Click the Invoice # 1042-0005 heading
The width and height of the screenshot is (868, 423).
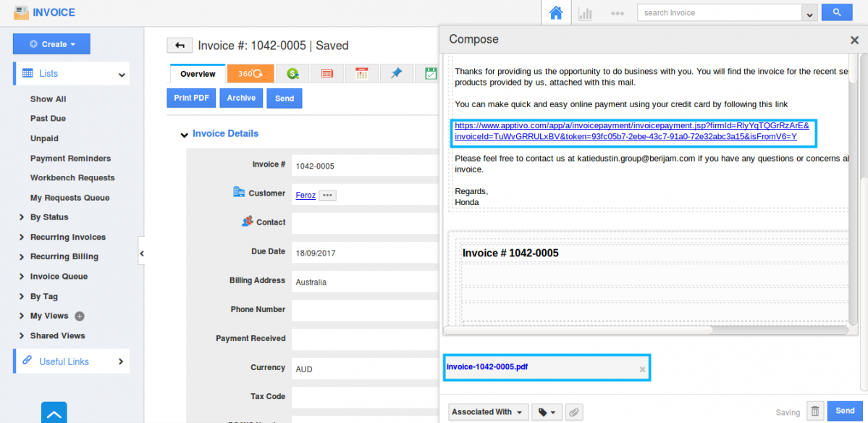510,253
